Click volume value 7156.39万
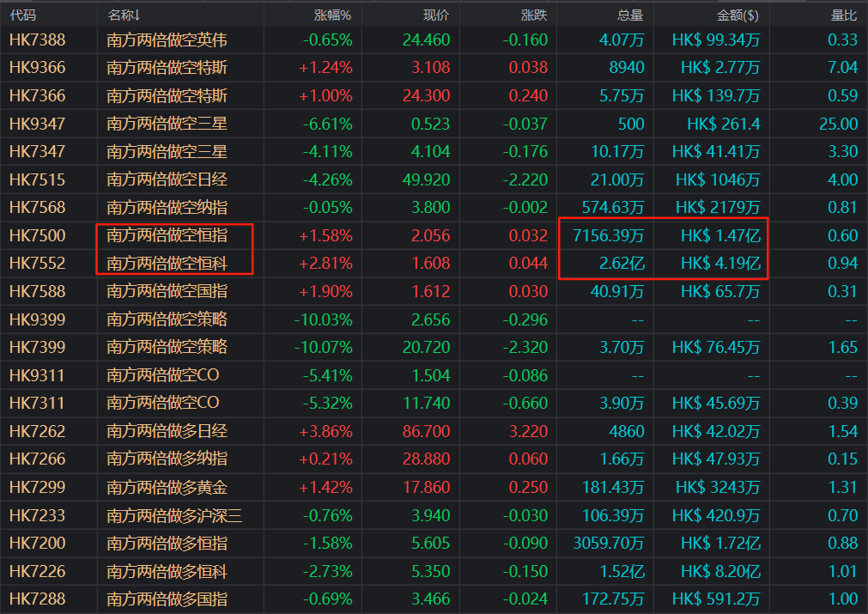This screenshot has width=868, height=614. click(609, 235)
